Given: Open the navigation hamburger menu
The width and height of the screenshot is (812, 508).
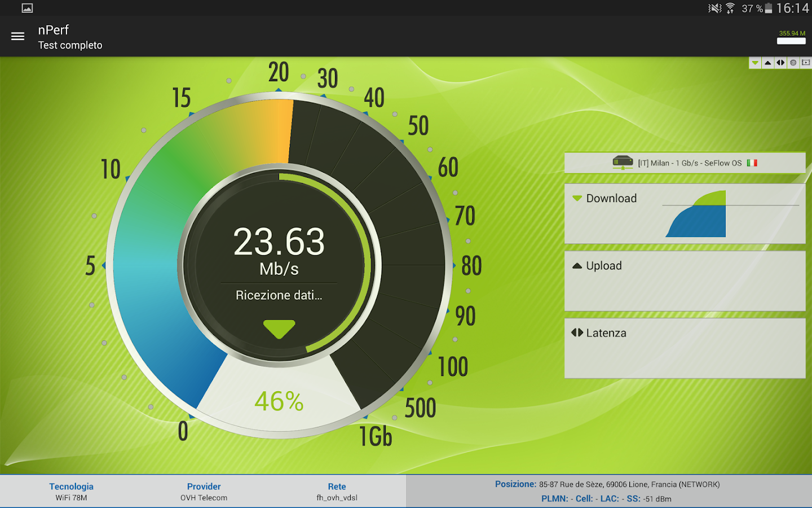Looking at the screenshot, I should click(17, 36).
